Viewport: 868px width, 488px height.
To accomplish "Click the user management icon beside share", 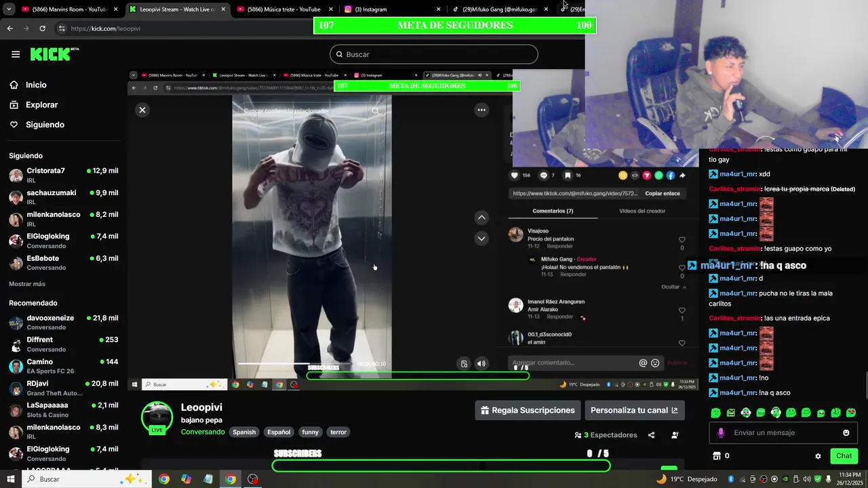I will [675, 435].
